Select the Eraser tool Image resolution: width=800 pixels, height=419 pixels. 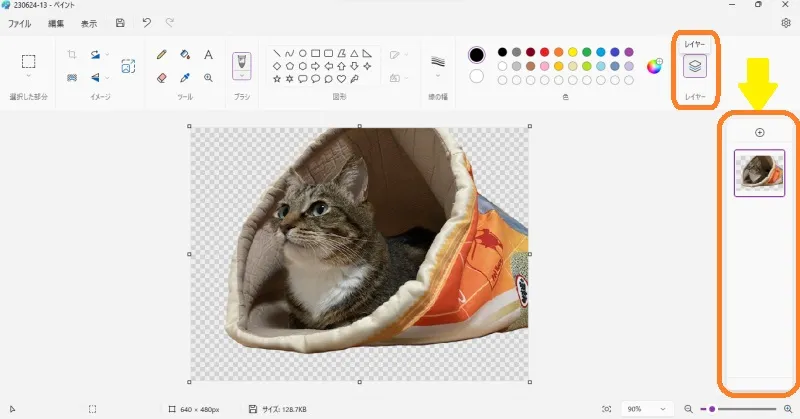[x=162, y=77]
